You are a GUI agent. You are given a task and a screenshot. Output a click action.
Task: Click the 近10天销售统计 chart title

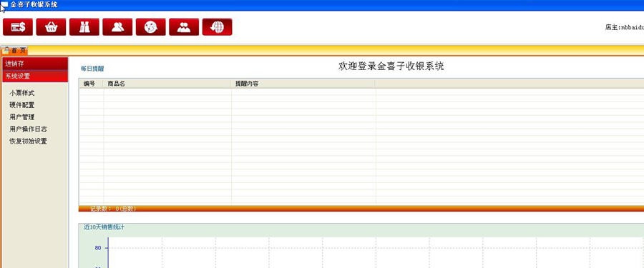[x=104, y=227]
